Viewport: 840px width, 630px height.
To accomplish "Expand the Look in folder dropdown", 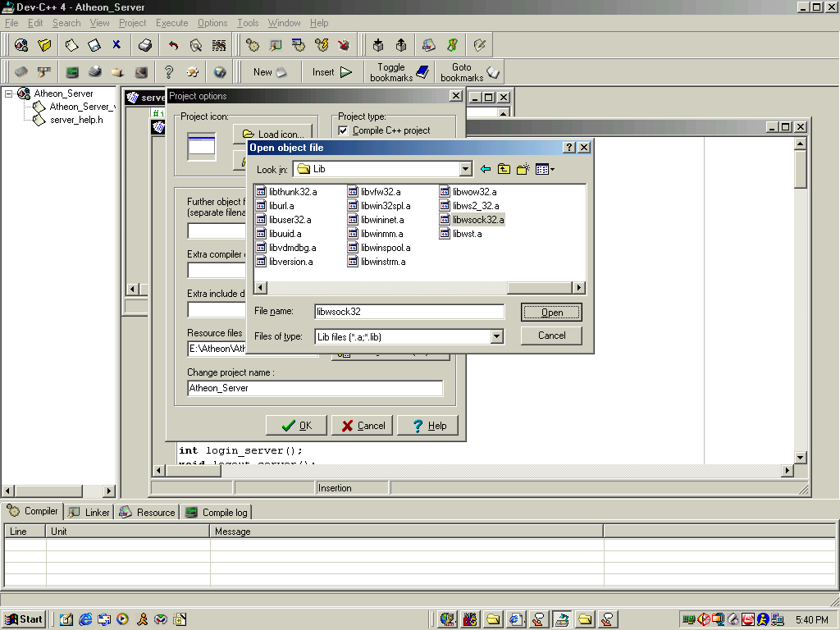I will (x=465, y=169).
